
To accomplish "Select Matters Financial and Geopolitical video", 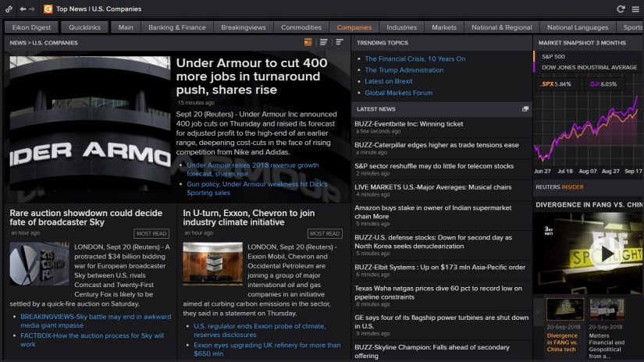I will click(x=607, y=328).
